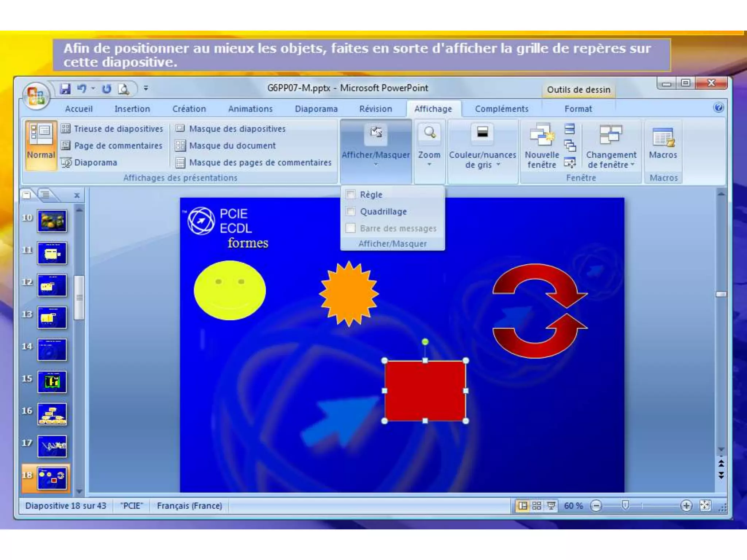Click the help question mark icon
Image resolution: width=747 pixels, height=560 pixels.
click(718, 108)
